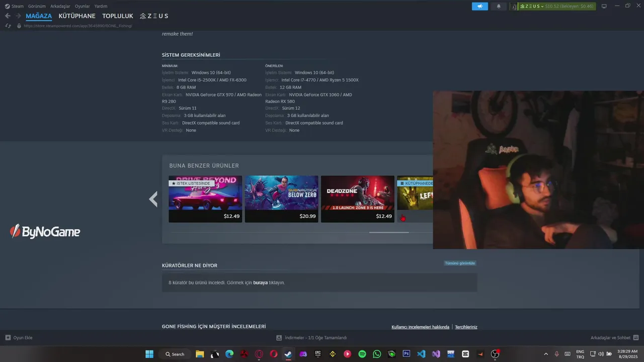Open Drive Beyond Horizons product card
The image size is (644, 362).
[205, 199]
